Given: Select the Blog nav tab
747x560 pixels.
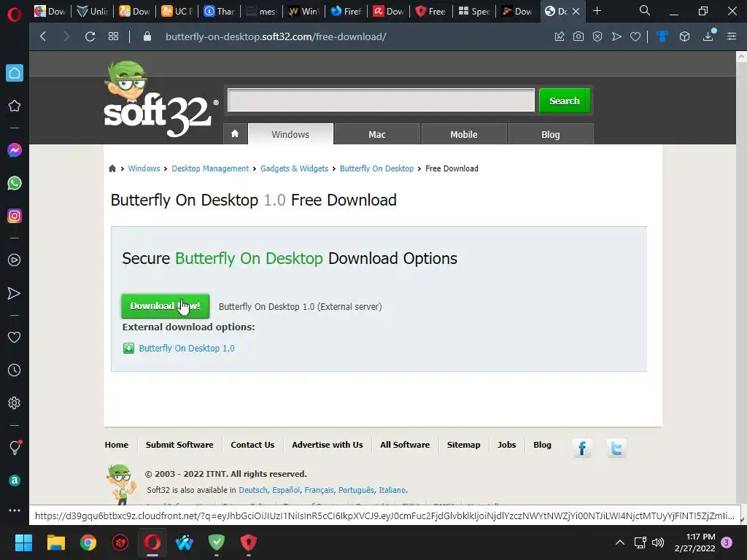Looking at the screenshot, I should click(550, 134).
